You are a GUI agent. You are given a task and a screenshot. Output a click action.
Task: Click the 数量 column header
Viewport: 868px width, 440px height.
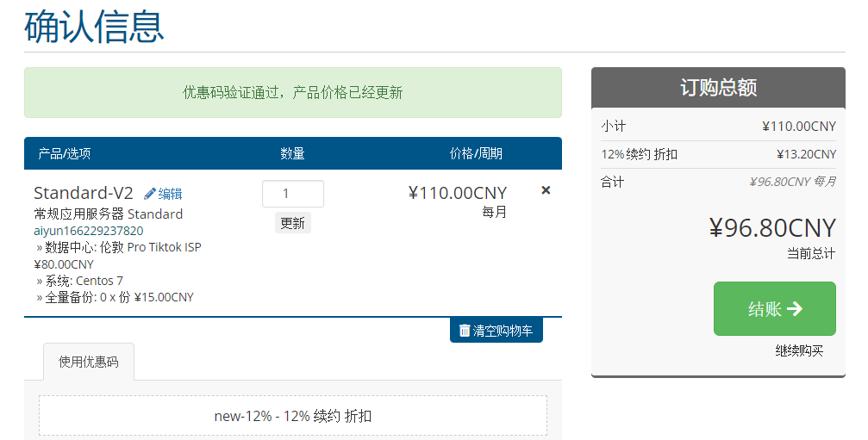point(292,153)
